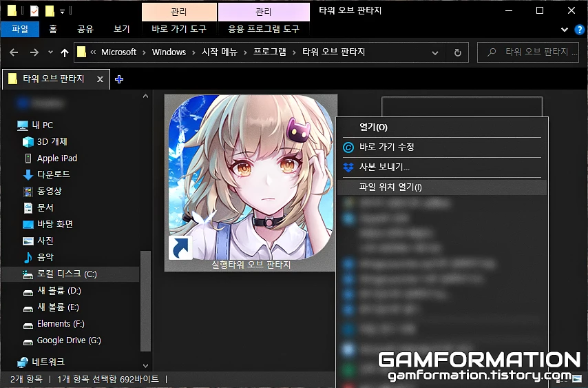The image size is (588, 388).
Task: Go back to previous folder
Action: pos(14,52)
